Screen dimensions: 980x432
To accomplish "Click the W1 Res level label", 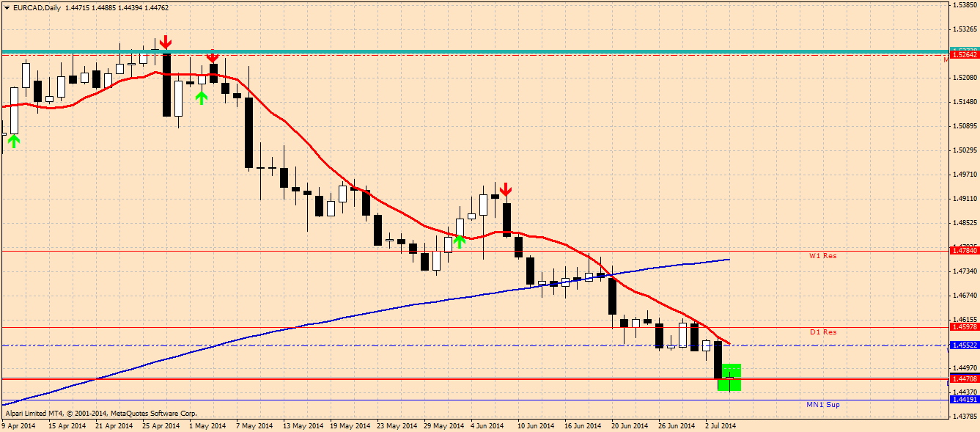I will pyautogui.click(x=822, y=256).
